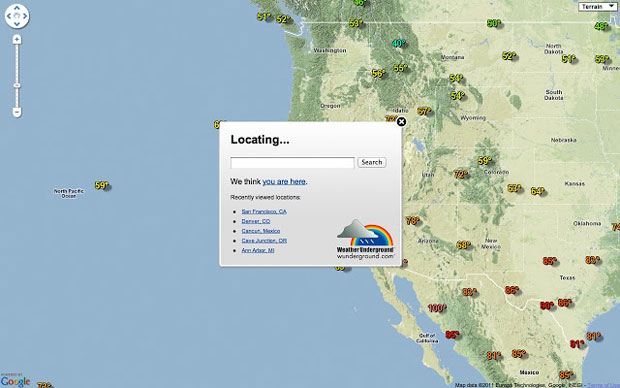
Task: Open the 'you are here' link
Action: [x=284, y=182]
